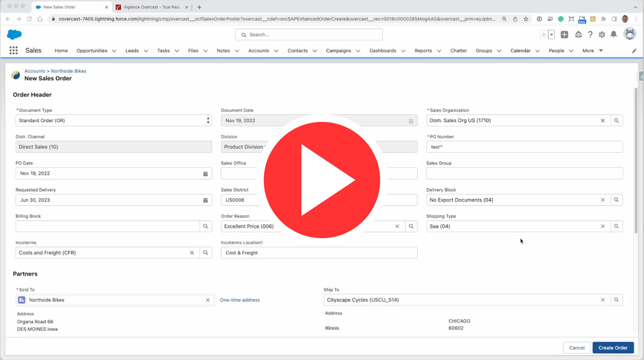Viewport: 644px width, 360px height.
Task: Bookmark this page with star icon
Action: click(526, 19)
